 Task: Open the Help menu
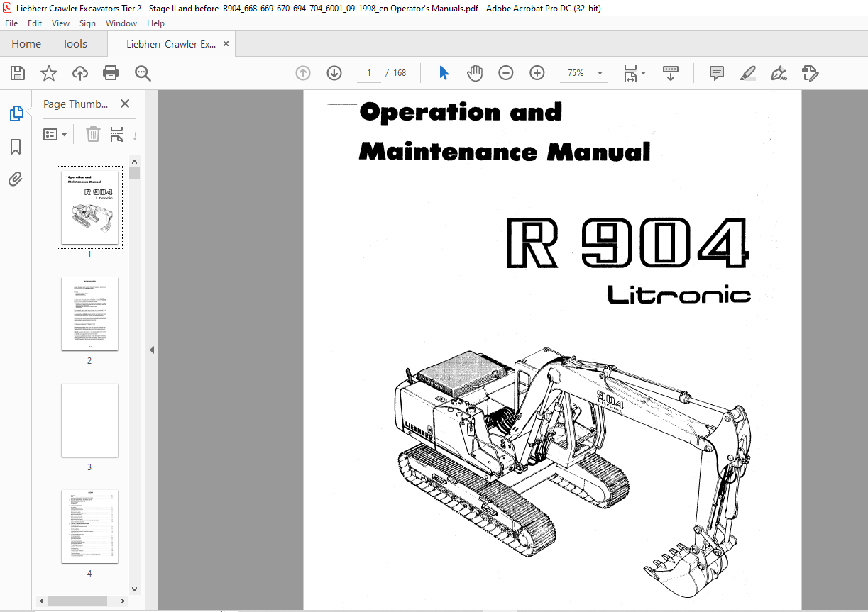[155, 23]
